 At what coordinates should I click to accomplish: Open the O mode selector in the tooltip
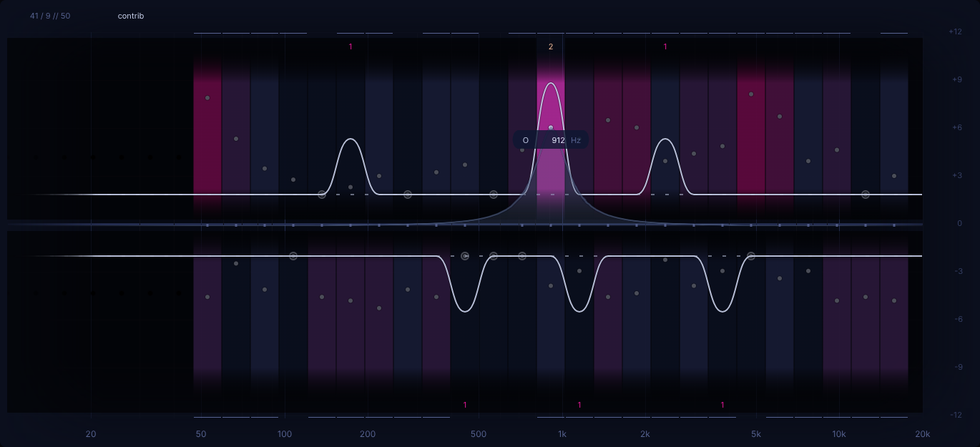pos(524,139)
